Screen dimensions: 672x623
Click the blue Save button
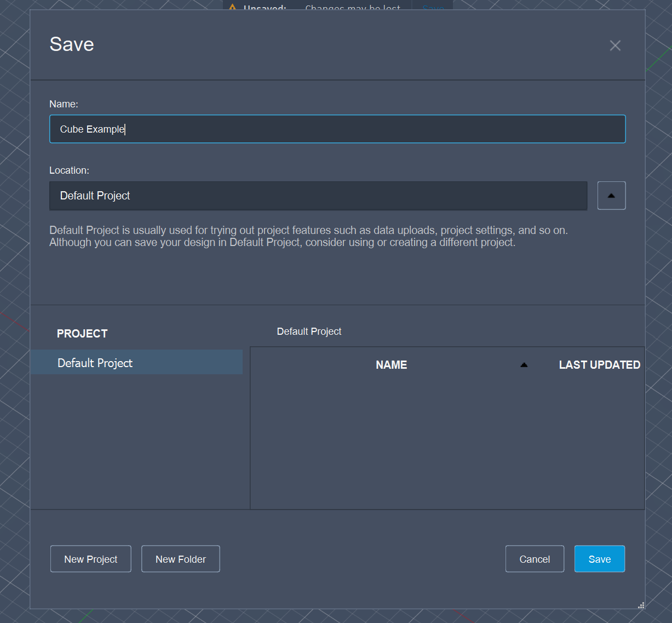(599, 559)
